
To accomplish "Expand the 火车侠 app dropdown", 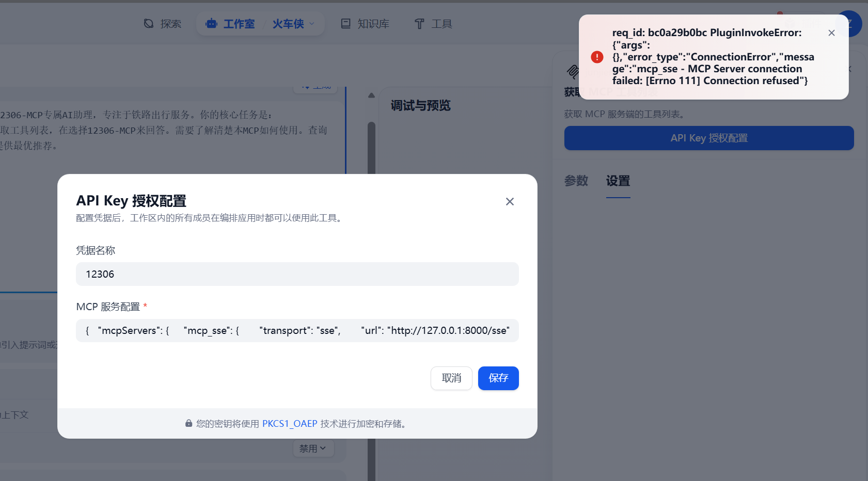I will pyautogui.click(x=293, y=24).
